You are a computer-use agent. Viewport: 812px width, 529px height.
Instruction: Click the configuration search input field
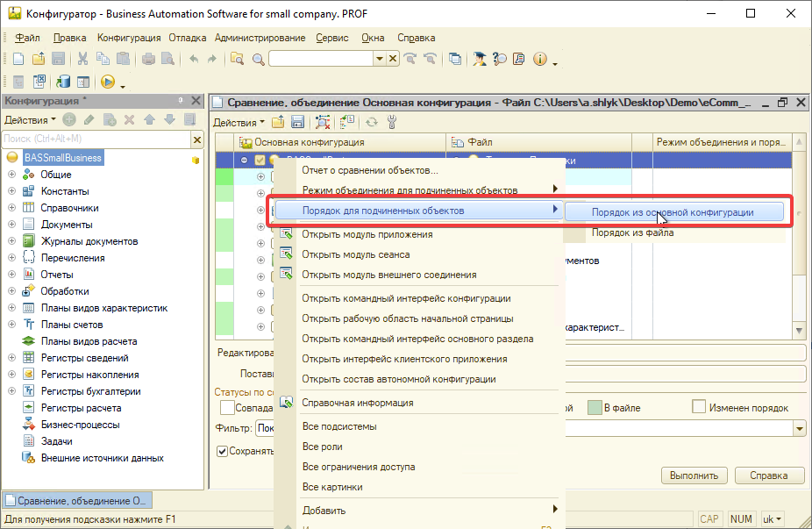click(95, 139)
